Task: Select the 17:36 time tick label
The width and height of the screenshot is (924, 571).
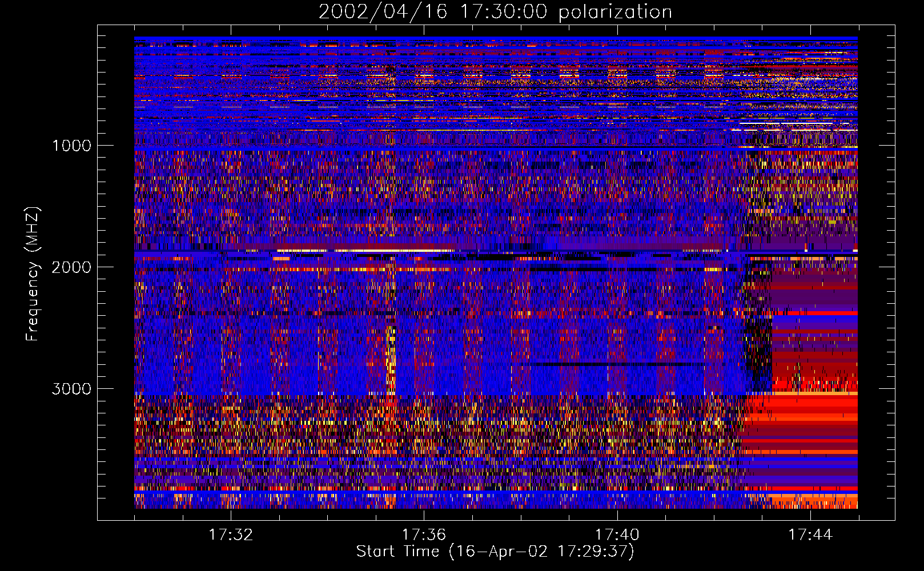Action: (424, 534)
